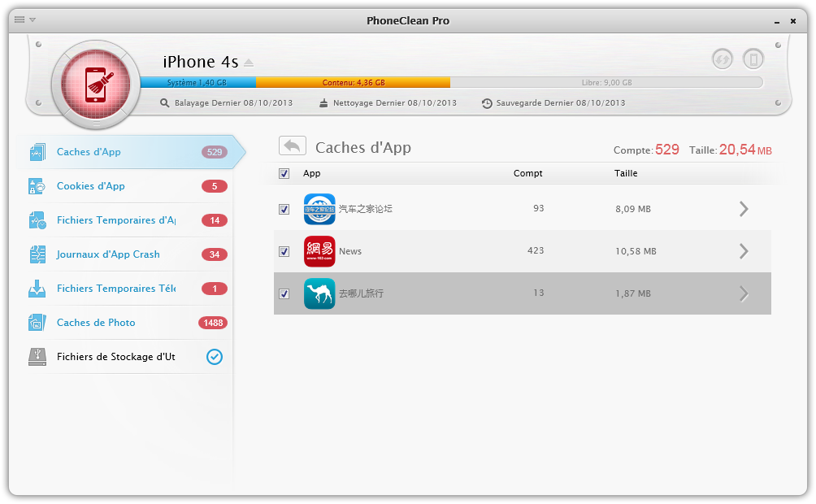Uncheck the News row checkbox
The image size is (816, 504).
click(x=284, y=251)
